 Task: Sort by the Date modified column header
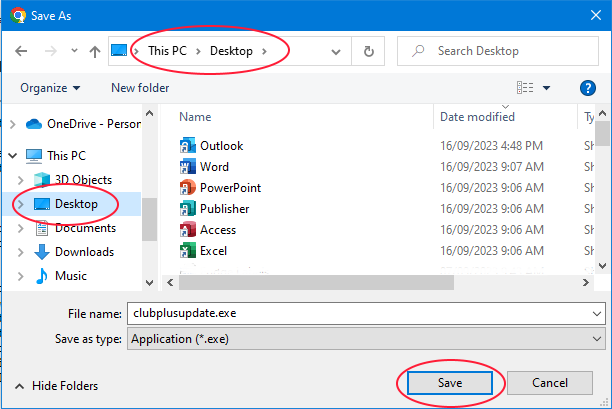(x=478, y=117)
